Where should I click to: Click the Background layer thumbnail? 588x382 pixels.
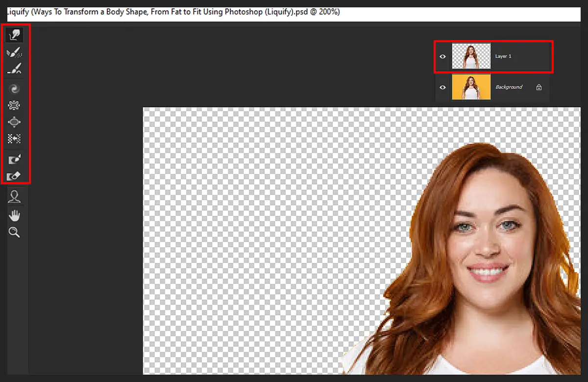click(471, 87)
